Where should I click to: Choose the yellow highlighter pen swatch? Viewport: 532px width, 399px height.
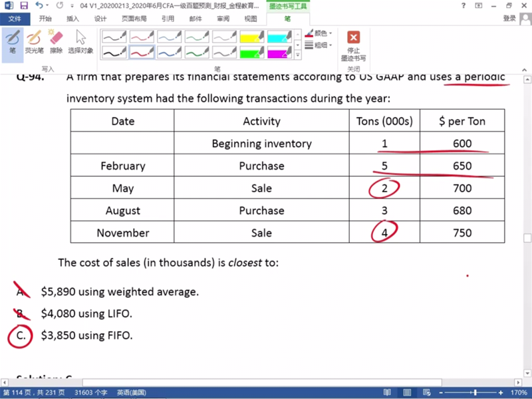point(252,37)
